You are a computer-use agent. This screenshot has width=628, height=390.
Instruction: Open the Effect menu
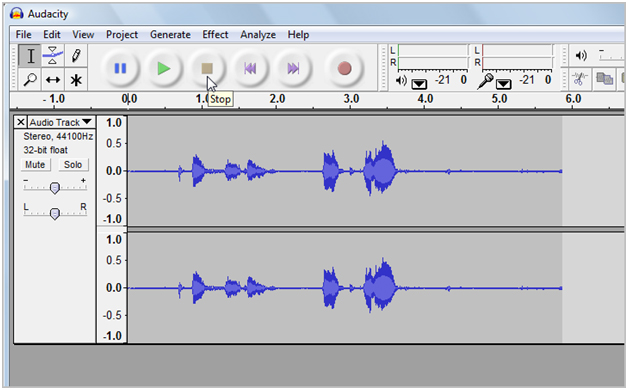215,35
